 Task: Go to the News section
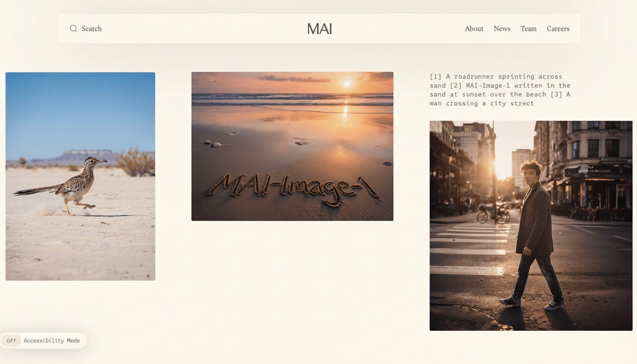pos(501,28)
